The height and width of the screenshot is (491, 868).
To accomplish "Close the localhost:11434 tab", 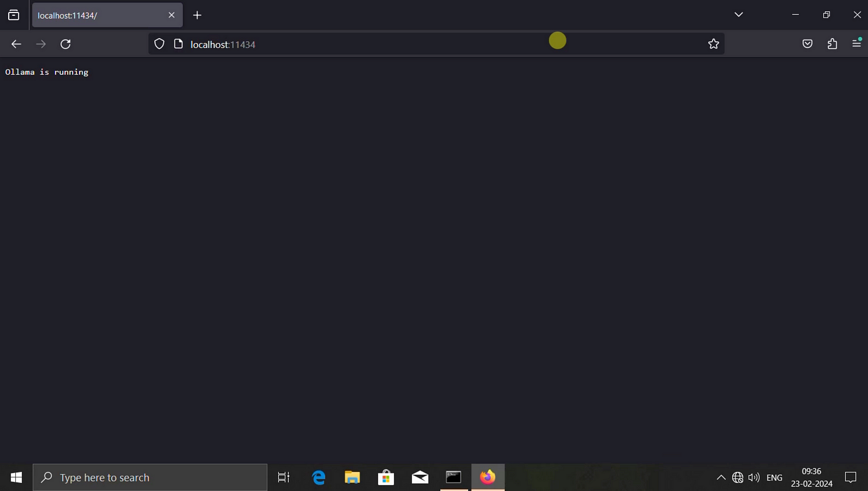I will [x=171, y=15].
